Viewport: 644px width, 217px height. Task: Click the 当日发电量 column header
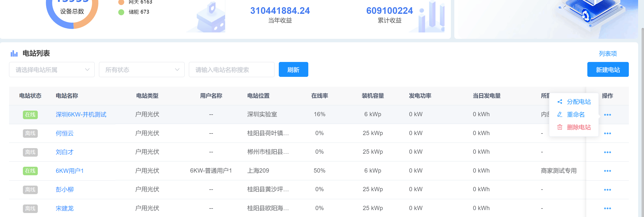tap(487, 96)
